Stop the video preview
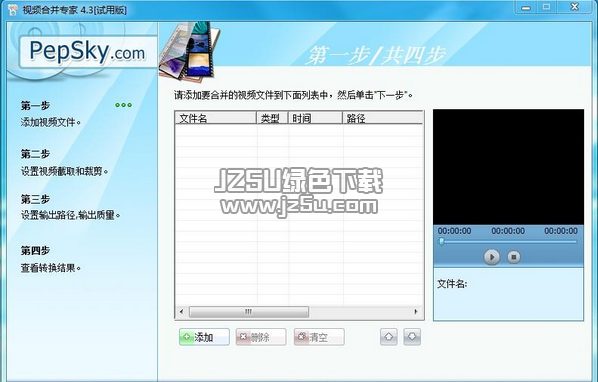Screen dimensions: 598x382 [x=514, y=257]
